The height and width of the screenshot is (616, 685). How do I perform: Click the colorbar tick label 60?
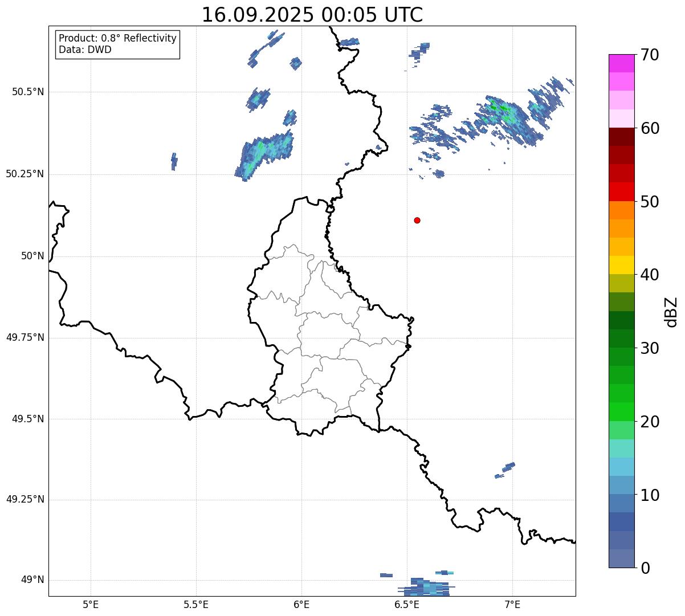click(x=650, y=128)
